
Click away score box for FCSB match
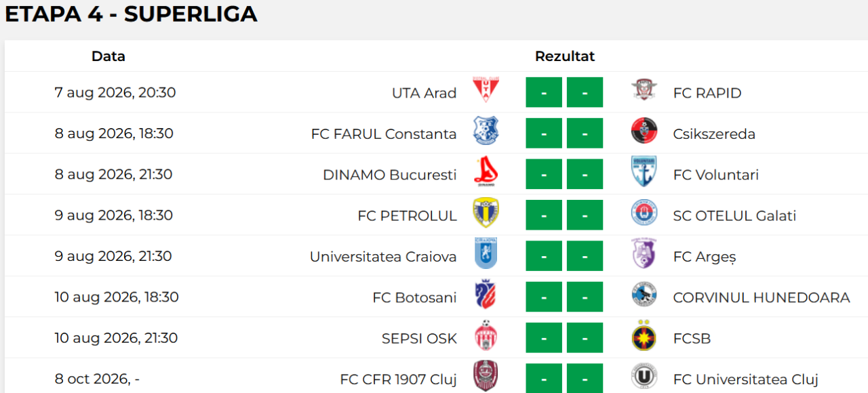click(x=585, y=337)
